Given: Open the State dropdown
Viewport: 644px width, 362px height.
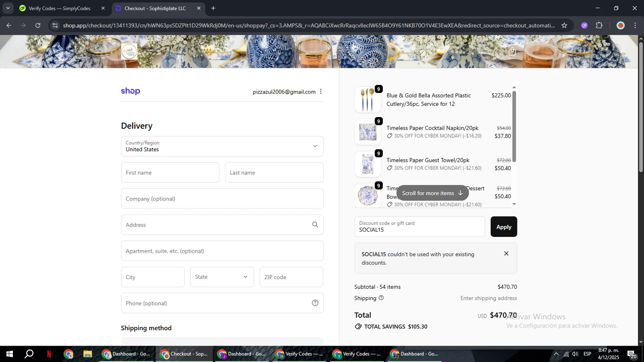Looking at the screenshot, I should pyautogui.click(x=222, y=277).
